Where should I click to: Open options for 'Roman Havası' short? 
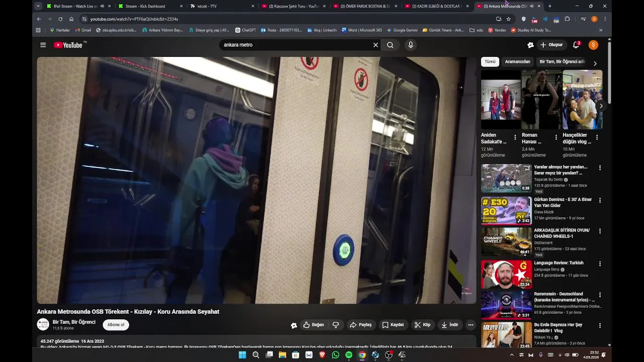[x=556, y=137]
